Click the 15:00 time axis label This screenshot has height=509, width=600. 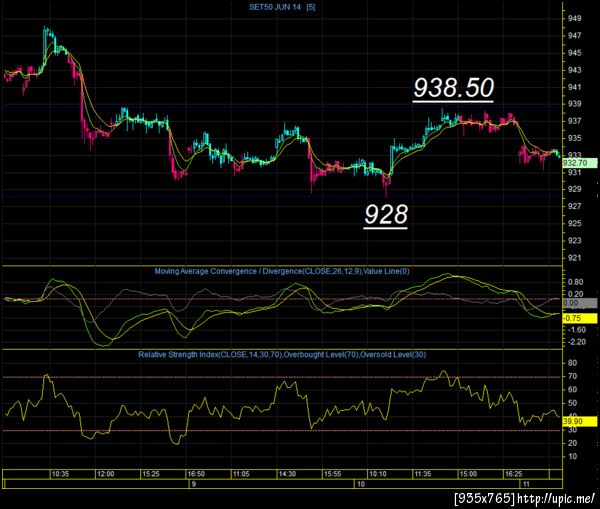coord(468,474)
